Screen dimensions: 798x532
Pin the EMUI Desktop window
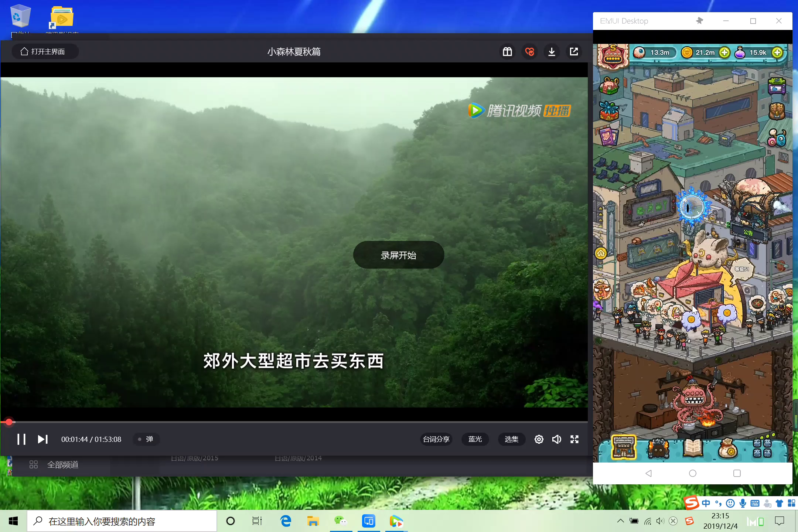click(x=699, y=21)
